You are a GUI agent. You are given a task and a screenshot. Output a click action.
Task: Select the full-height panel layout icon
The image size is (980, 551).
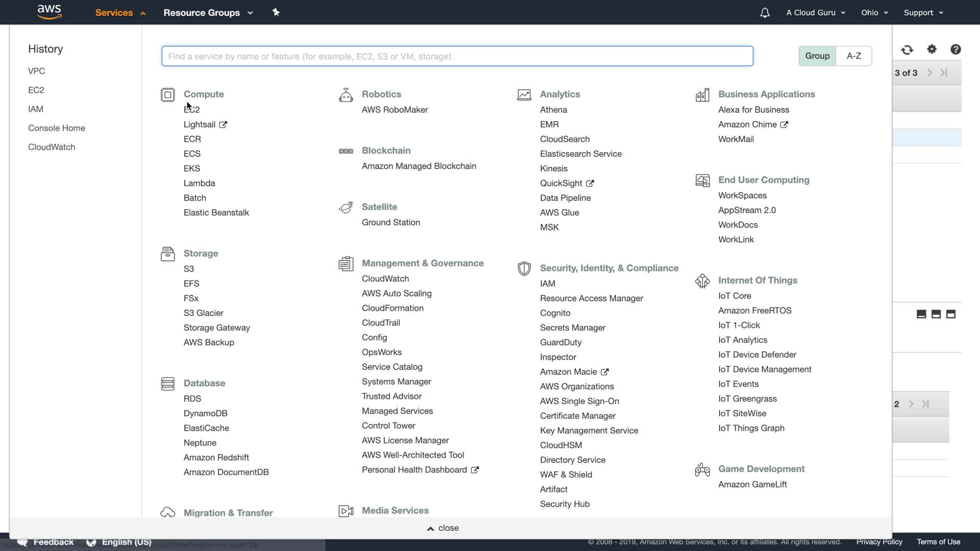click(950, 314)
